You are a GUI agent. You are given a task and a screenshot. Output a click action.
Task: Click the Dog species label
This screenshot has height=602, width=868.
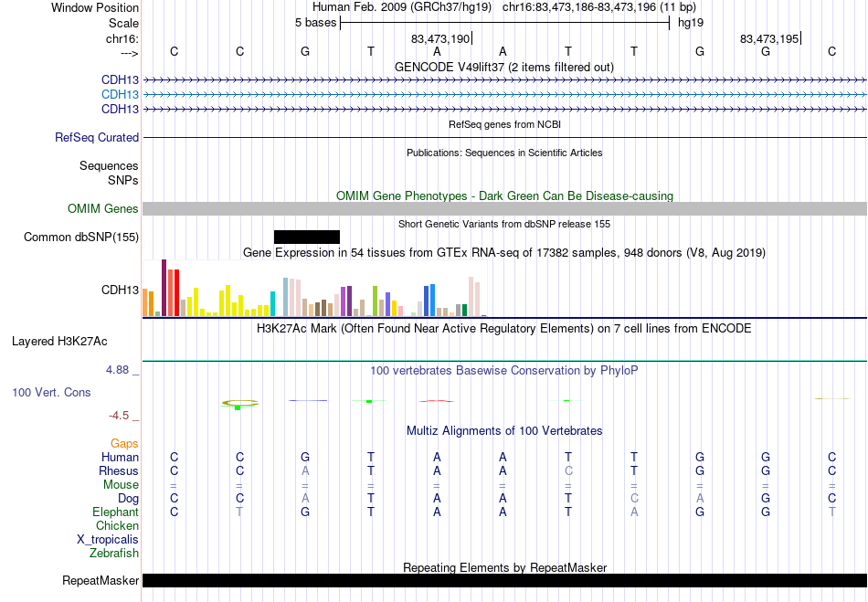[129, 499]
